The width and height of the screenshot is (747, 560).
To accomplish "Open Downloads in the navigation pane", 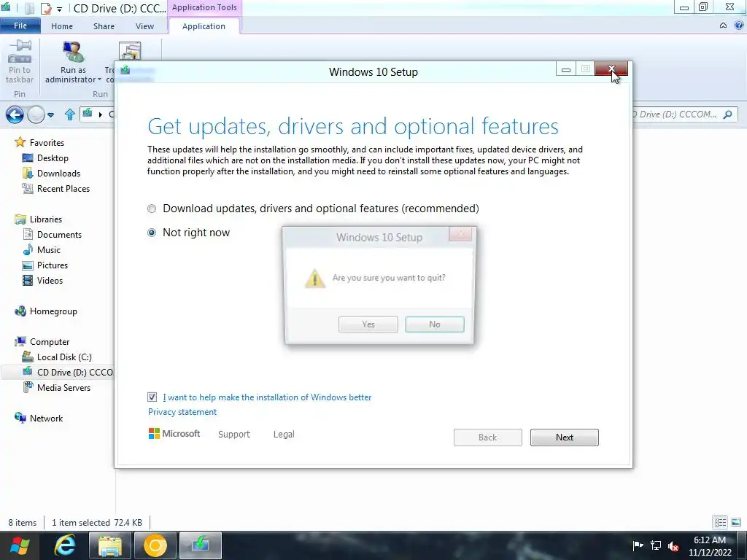I will [51, 174].
